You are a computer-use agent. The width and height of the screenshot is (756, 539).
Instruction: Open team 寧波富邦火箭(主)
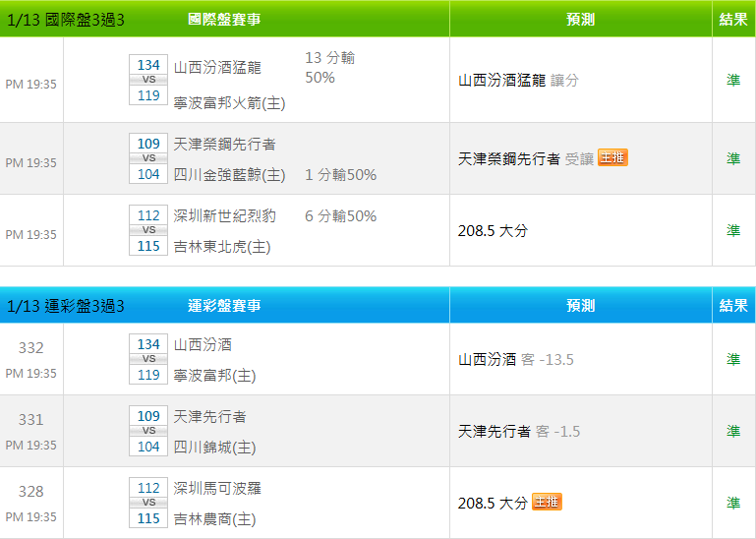229,102
